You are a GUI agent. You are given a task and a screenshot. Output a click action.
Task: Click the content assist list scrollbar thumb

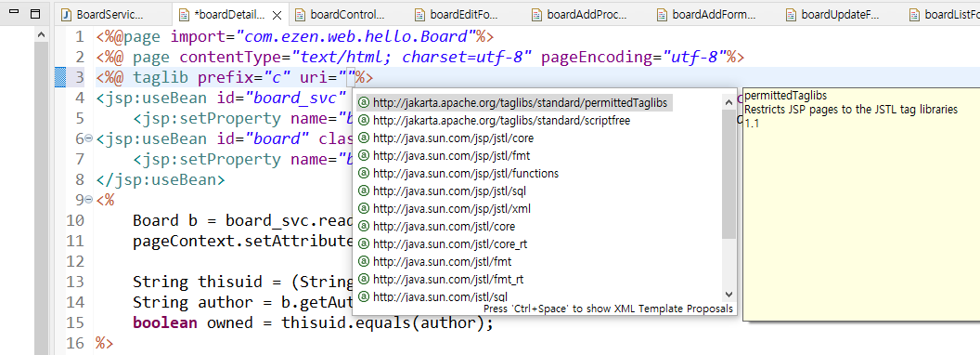pos(729,174)
